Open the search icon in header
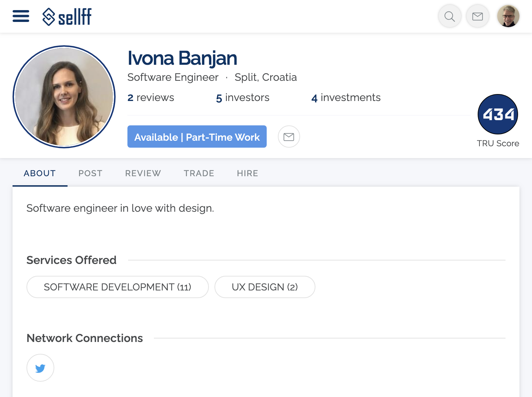This screenshot has height=397, width=532. point(449,16)
